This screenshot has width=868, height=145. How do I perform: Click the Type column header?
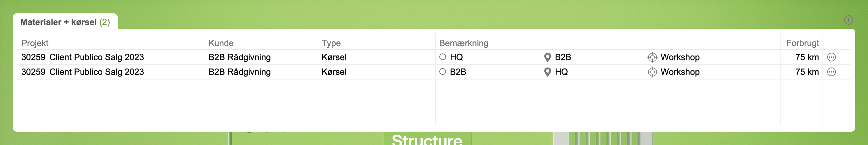[331, 43]
